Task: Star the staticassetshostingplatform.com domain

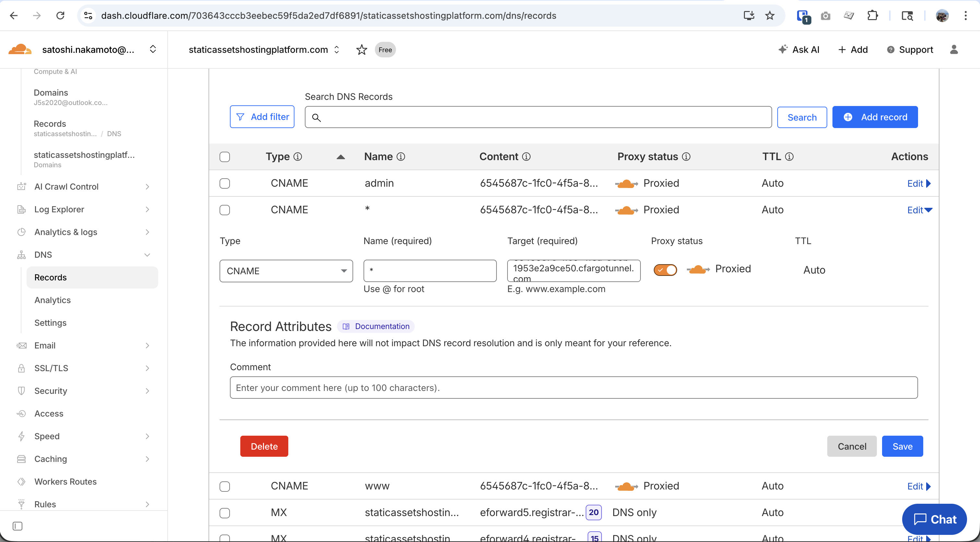Action: coord(361,50)
